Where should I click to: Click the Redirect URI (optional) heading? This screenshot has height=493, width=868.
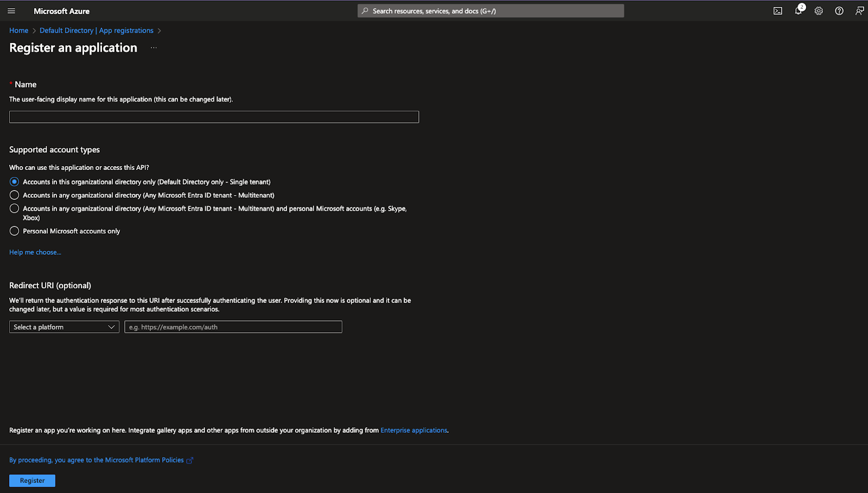point(50,286)
